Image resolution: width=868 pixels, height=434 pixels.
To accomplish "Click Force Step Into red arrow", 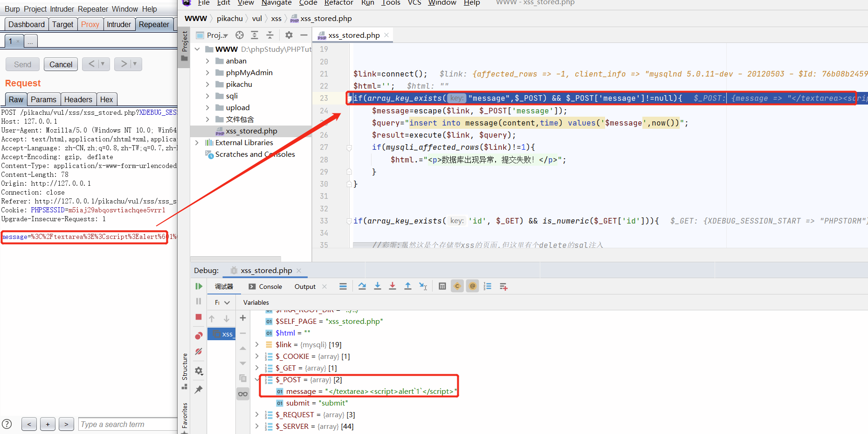I will pos(393,287).
